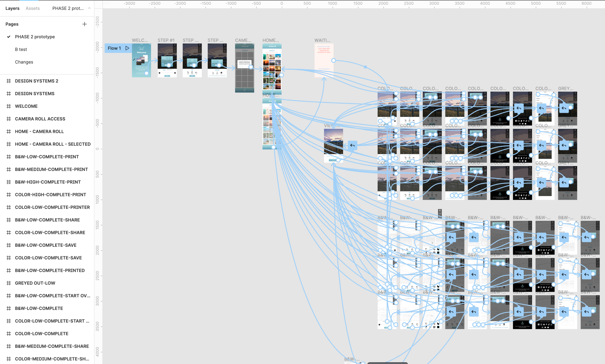Click the add page plus icon
Image resolution: width=605 pixels, height=364 pixels.
coord(84,24)
